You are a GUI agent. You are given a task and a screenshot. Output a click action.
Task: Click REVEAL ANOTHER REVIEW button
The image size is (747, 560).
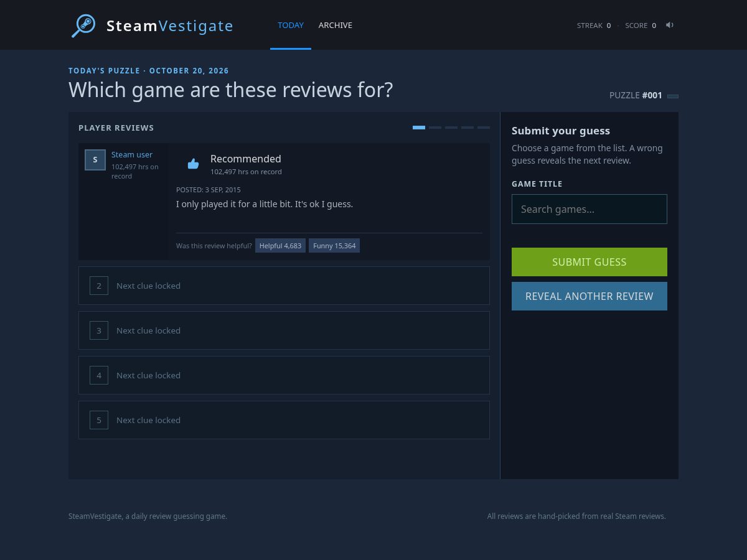click(590, 296)
